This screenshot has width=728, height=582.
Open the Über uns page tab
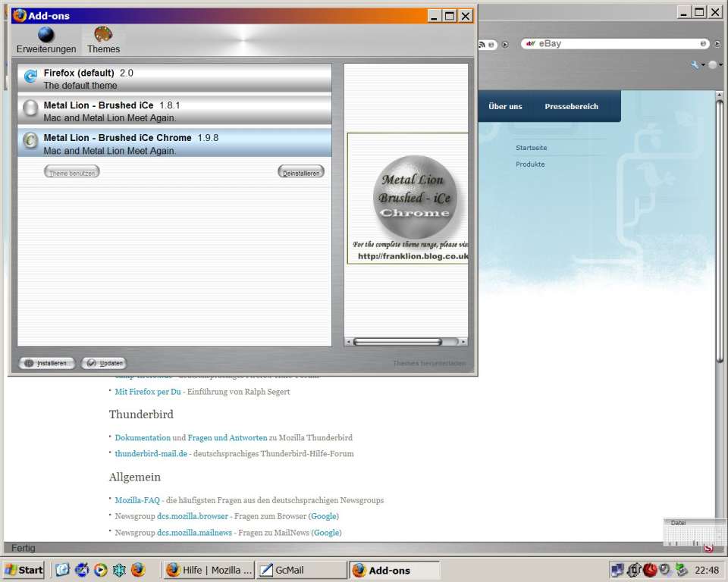(x=505, y=106)
